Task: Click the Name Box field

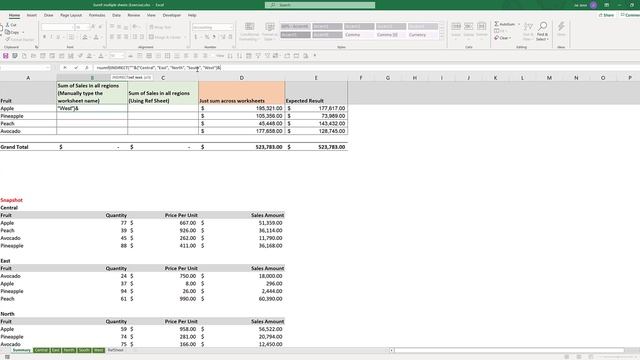Action: point(25,68)
